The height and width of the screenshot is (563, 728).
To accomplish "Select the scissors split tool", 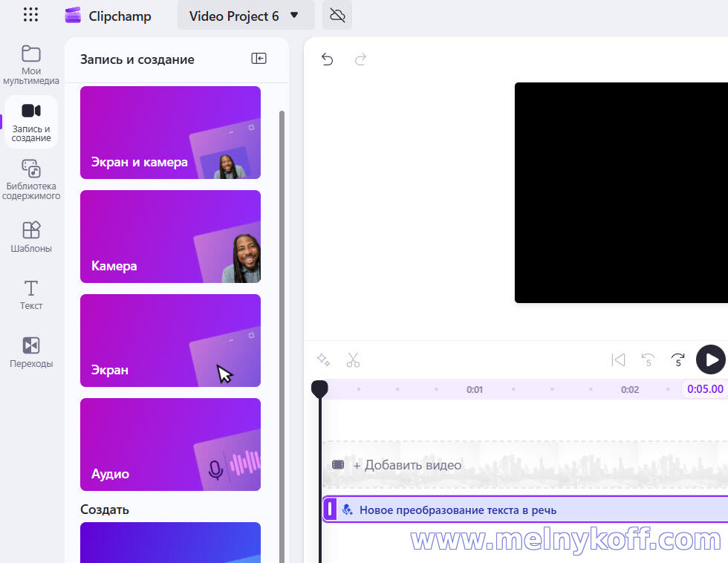I will (x=353, y=360).
